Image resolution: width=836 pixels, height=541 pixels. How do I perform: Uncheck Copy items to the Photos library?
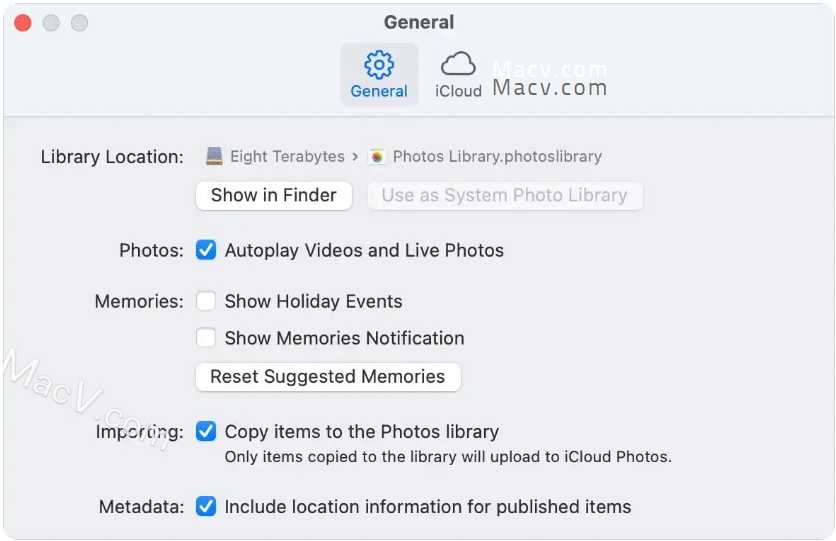click(x=206, y=431)
